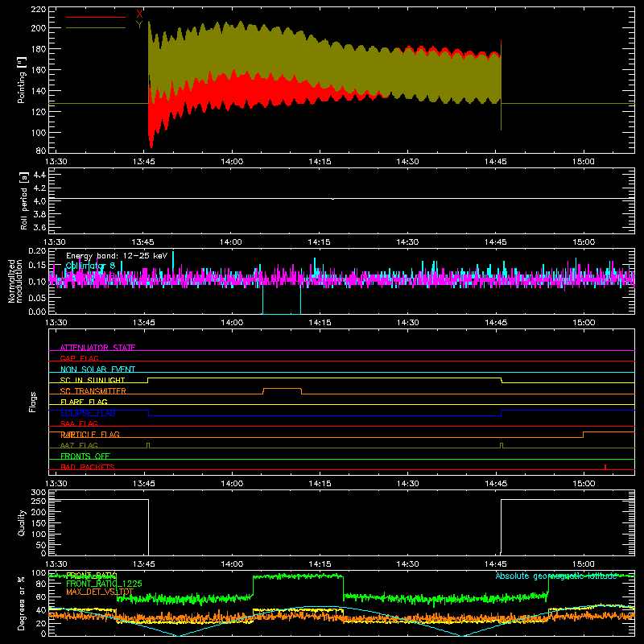The height and width of the screenshot is (644, 644).
Task: Click the blue ECLIPSE_FLAG label
Action: pos(88,413)
